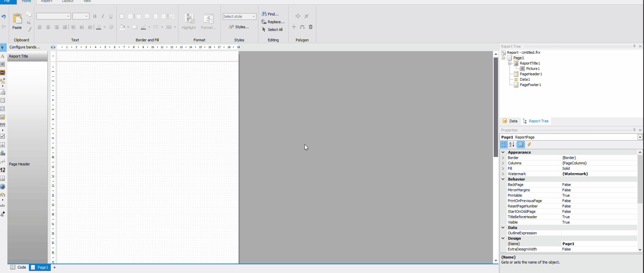Open the Select style combo box
Image resolution: width=644 pixels, height=273 pixels.
239,16
